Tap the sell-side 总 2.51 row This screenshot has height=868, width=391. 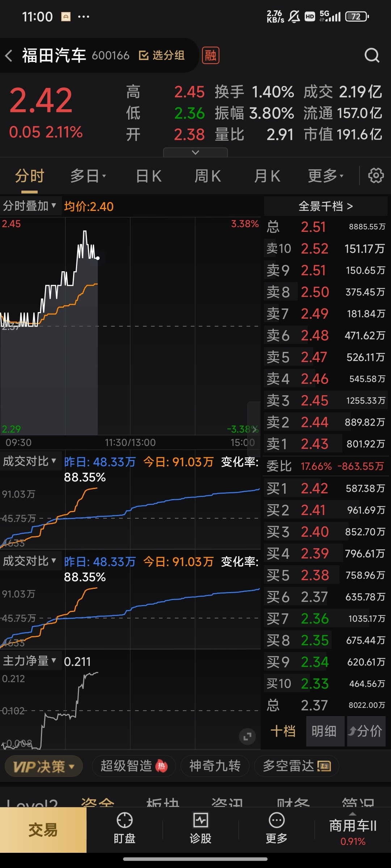click(x=326, y=227)
